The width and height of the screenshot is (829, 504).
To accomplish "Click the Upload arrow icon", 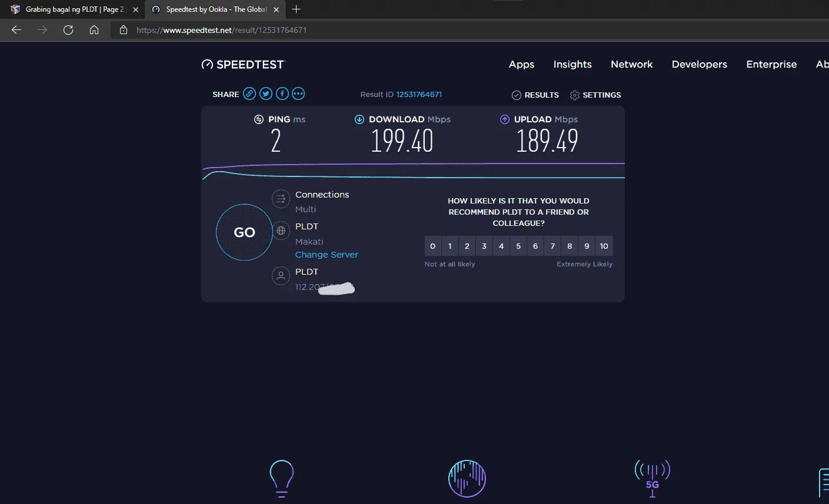I will (x=504, y=119).
